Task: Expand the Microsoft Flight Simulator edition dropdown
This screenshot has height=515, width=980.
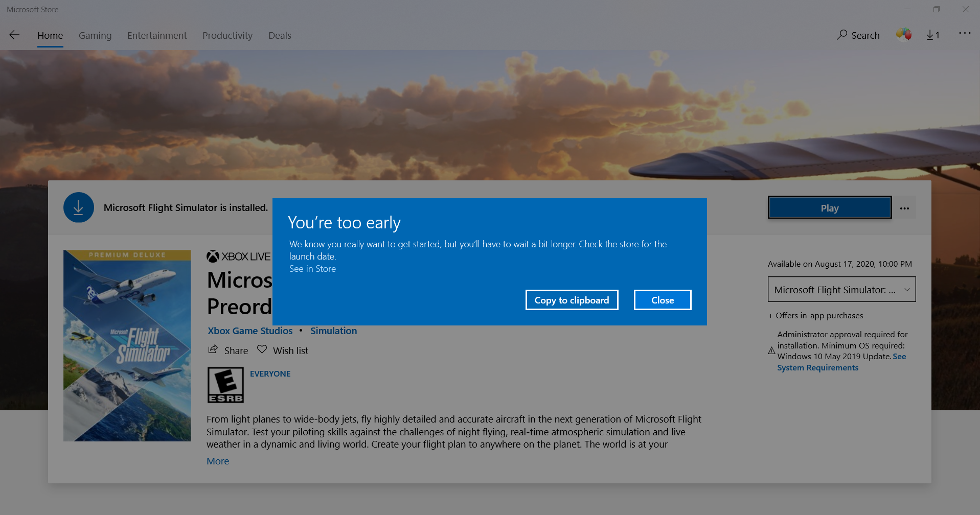Action: click(841, 290)
